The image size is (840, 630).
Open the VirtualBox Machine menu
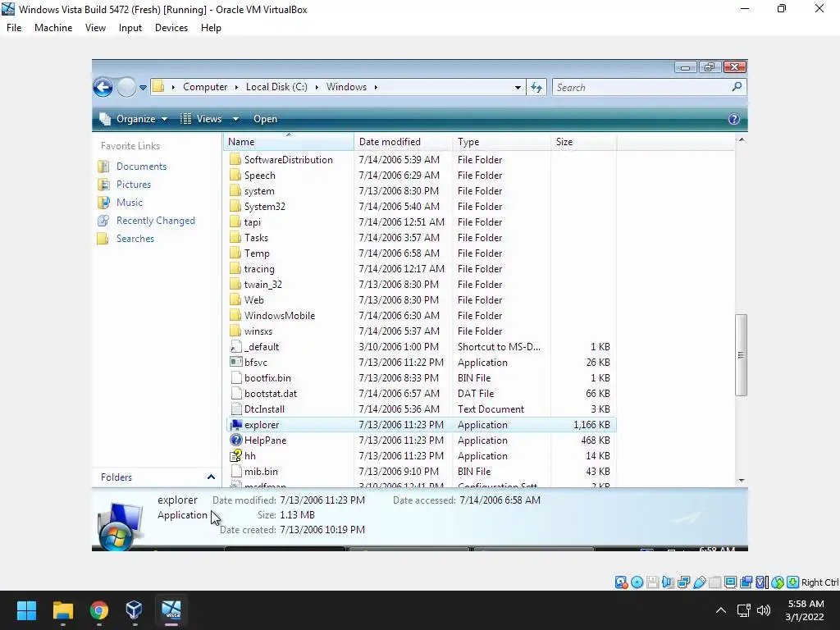click(53, 28)
